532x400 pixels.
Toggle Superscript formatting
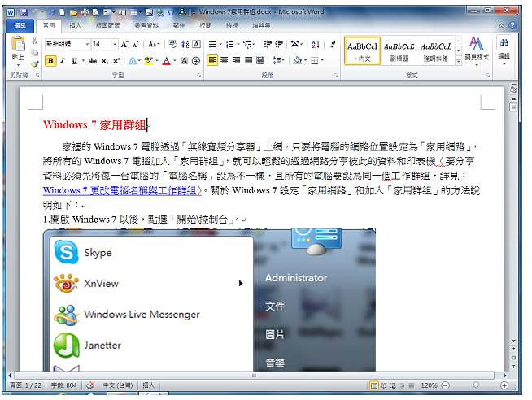tap(116, 61)
